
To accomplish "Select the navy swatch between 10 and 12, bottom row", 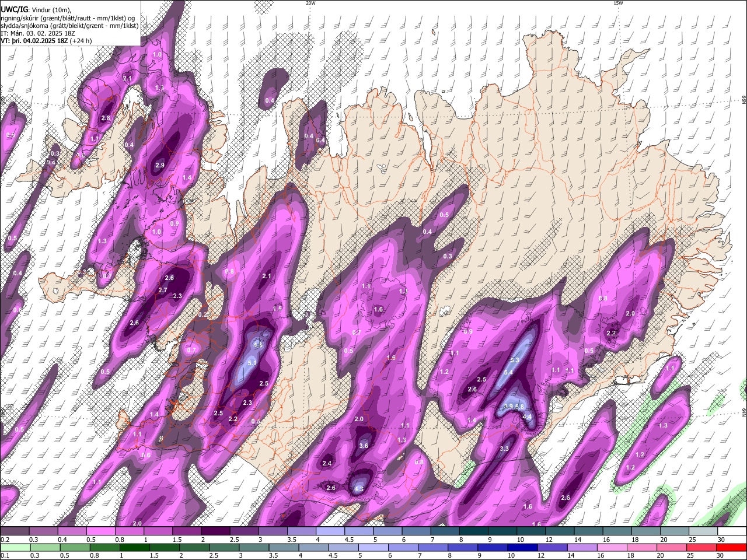I will click(522, 547).
